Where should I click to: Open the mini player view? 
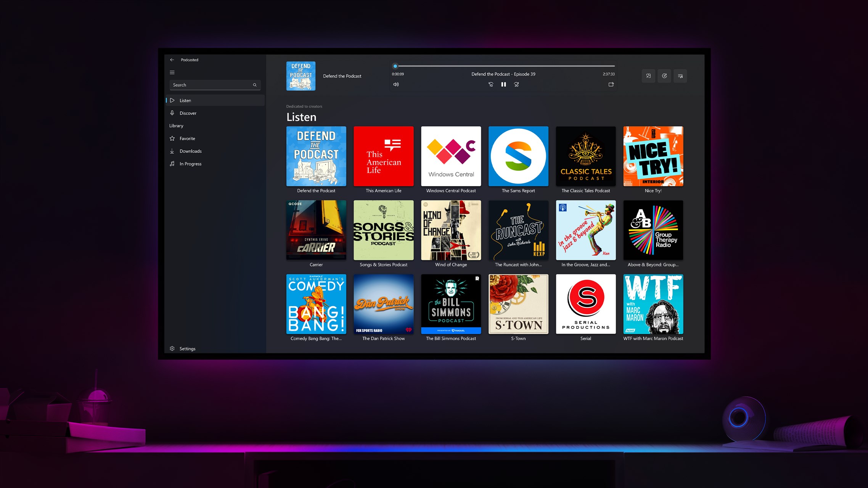click(648, 76)
